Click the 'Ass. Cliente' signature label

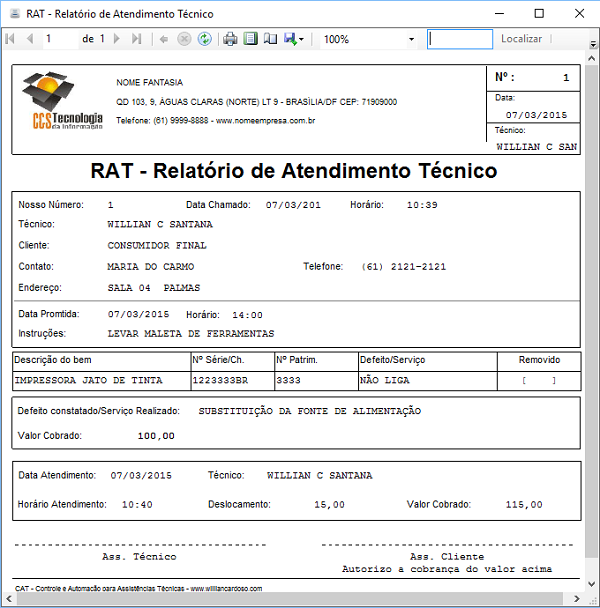click(x=447, y=557)
